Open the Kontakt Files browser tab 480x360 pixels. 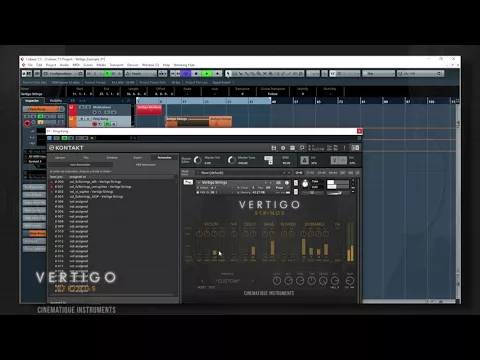[x=86, y=157]
